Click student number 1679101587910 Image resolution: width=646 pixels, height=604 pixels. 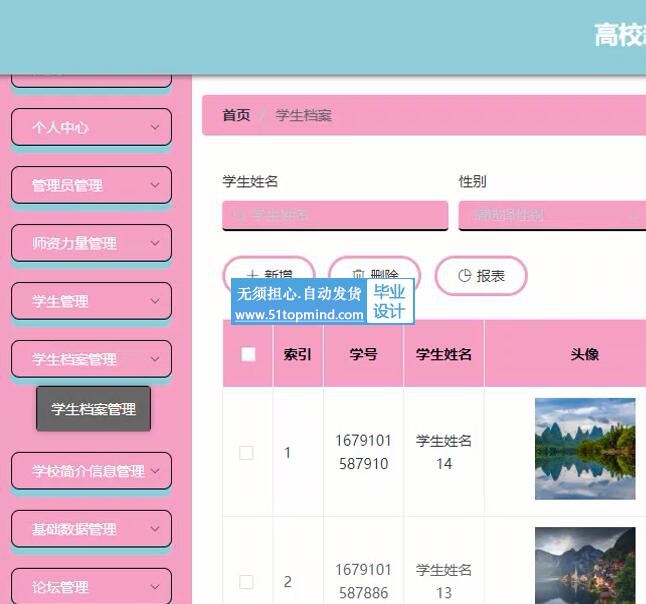(x=363, y=452)
